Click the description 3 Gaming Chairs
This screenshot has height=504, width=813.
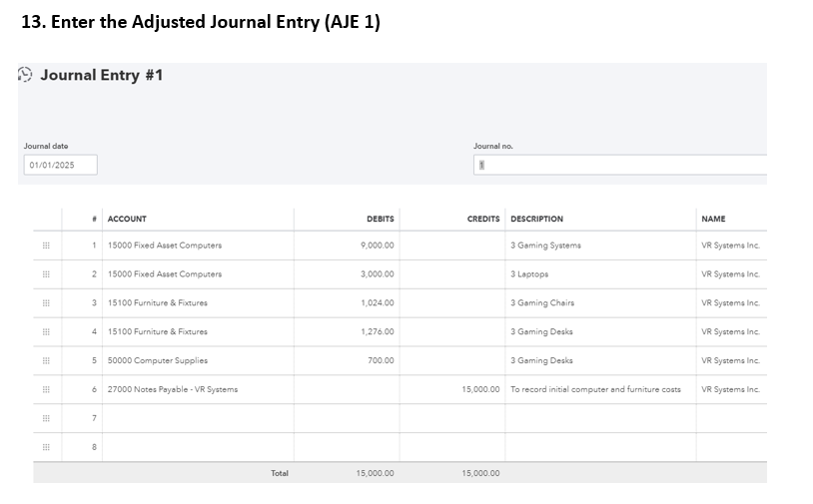[541, 303]
